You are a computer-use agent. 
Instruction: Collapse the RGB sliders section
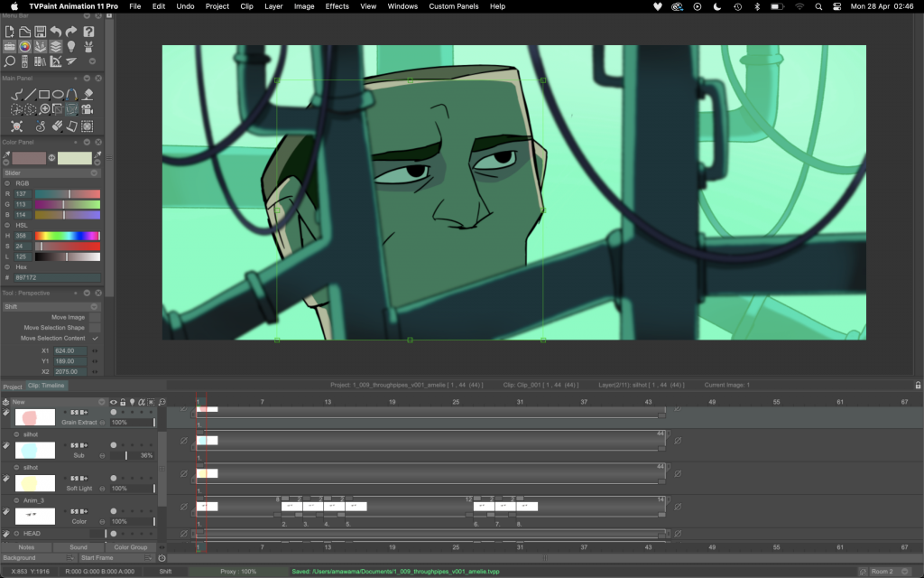(7, 183)
